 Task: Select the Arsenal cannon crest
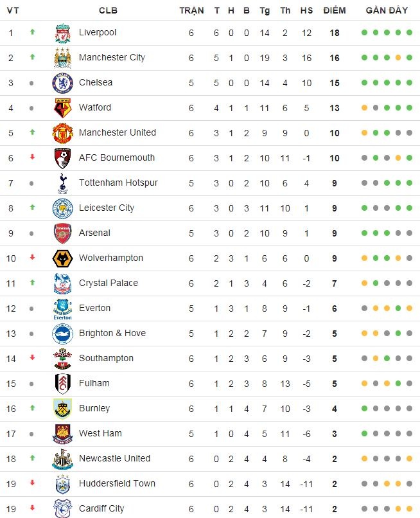(62, 233)
